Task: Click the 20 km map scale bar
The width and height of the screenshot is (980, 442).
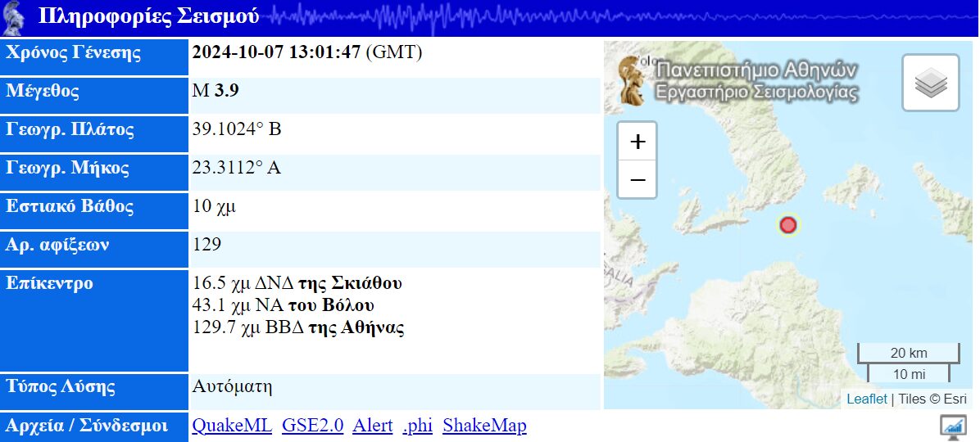Action: tap(908, 354)
